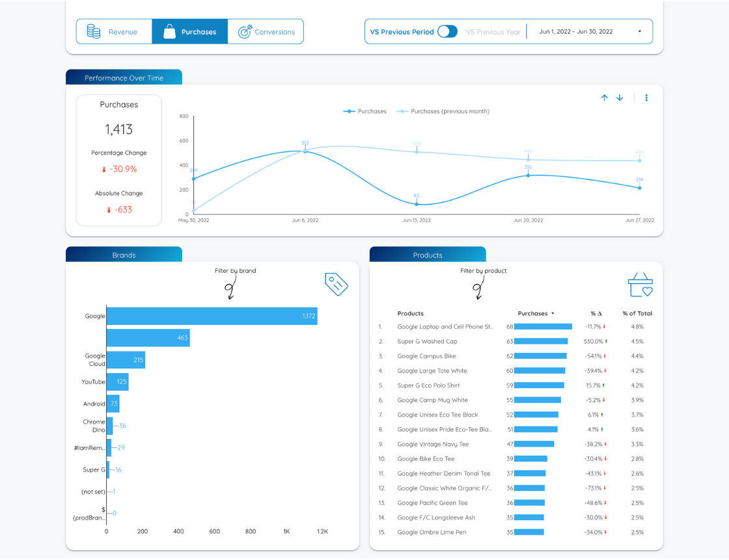Viewport: 729px width, 560px height.
Task: Click the Conversions target icon
Action: tap(245, 31)
